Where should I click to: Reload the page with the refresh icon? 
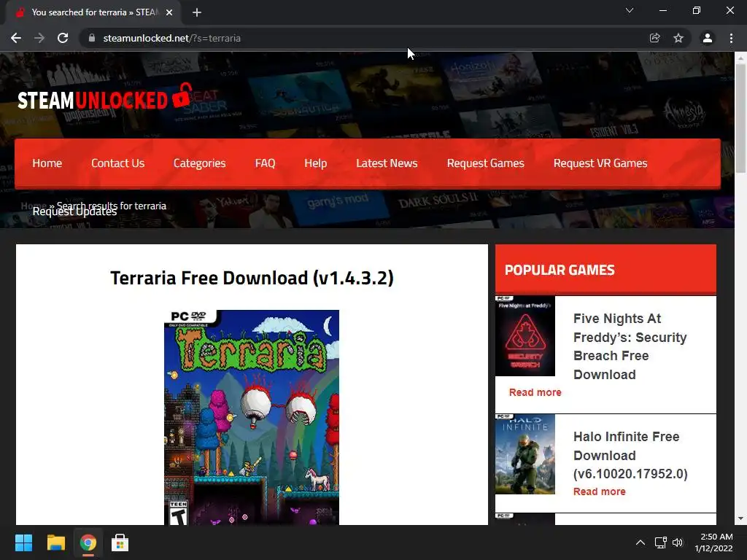click(63, 38)
